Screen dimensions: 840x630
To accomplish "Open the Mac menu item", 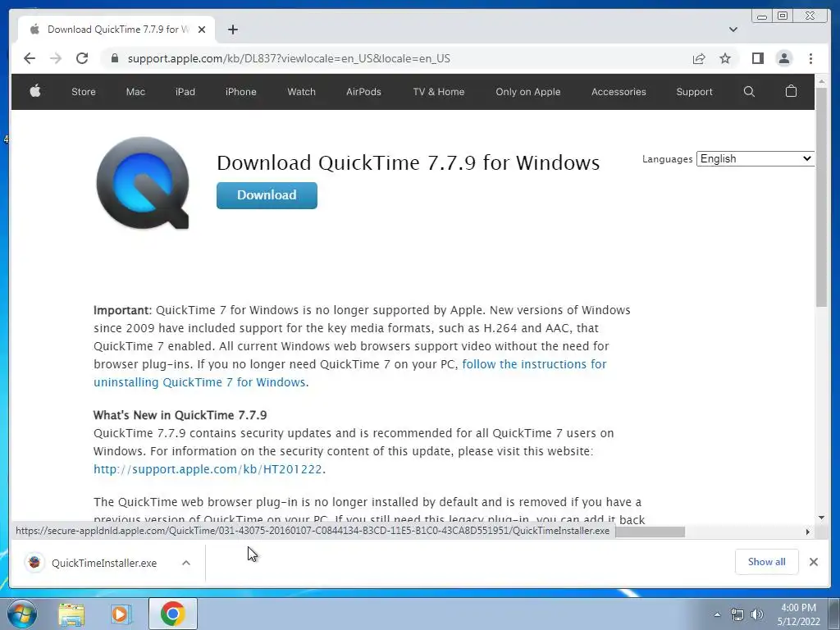I will (x=135, y=92).
